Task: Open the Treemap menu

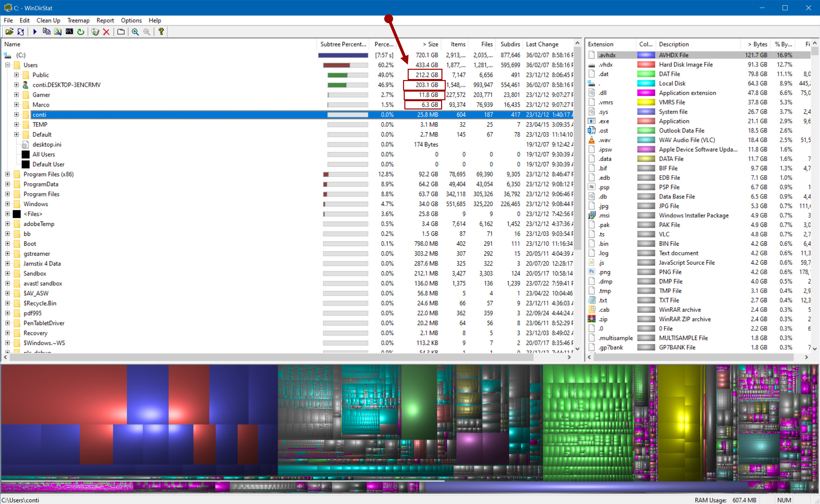Action: (78, 20)
